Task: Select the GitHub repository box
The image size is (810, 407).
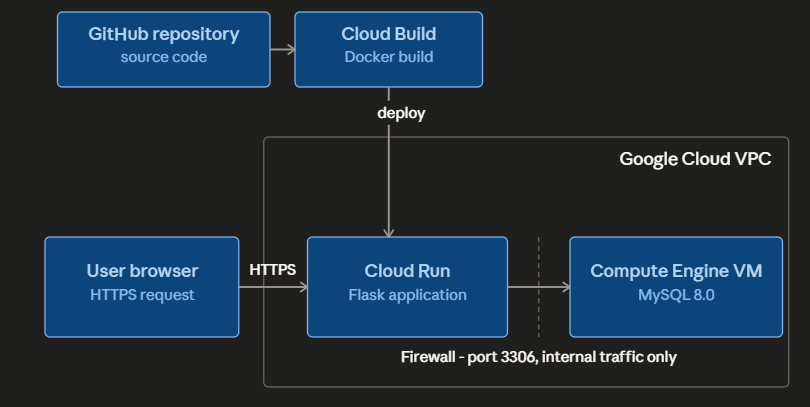Action: (x=164, y=50)
